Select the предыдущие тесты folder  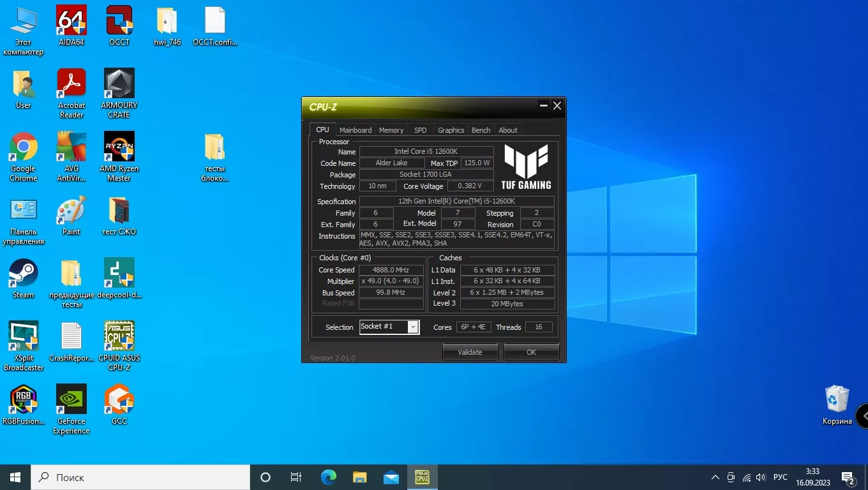[x=71, y=283]
